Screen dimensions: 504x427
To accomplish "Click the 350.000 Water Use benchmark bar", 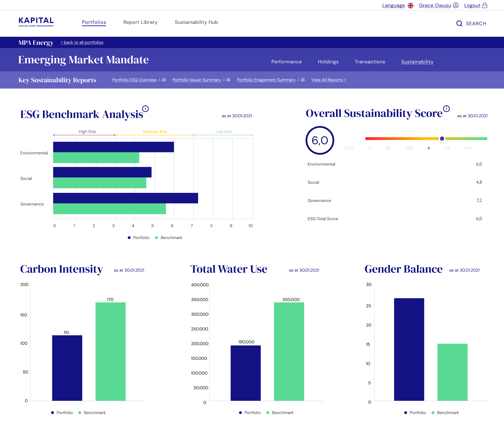I will coord(289,351).
